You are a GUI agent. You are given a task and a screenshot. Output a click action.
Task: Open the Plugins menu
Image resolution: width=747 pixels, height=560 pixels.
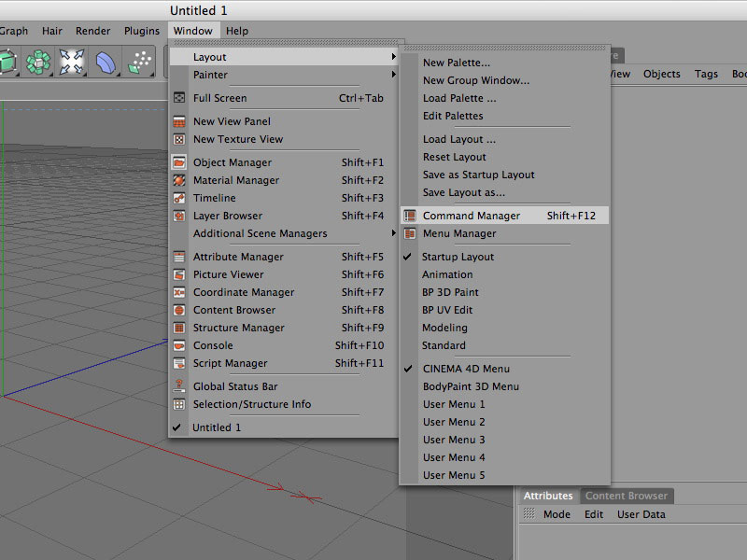142,31
